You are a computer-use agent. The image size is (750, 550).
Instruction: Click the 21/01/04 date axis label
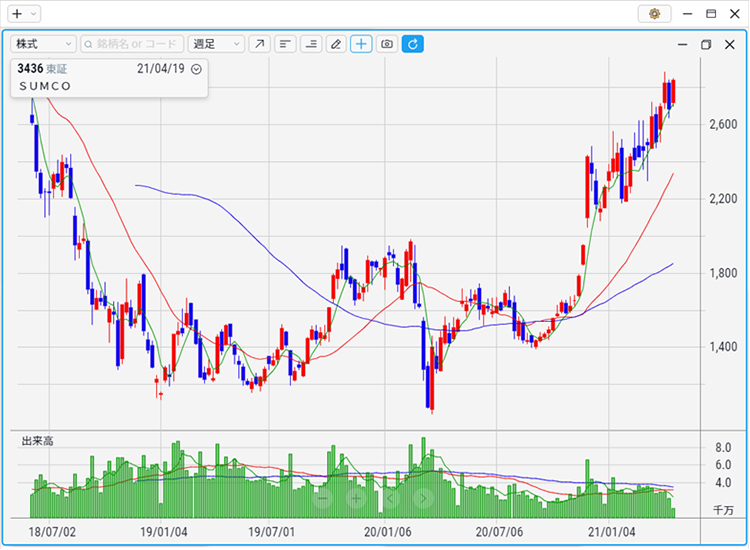coord(612,532)
